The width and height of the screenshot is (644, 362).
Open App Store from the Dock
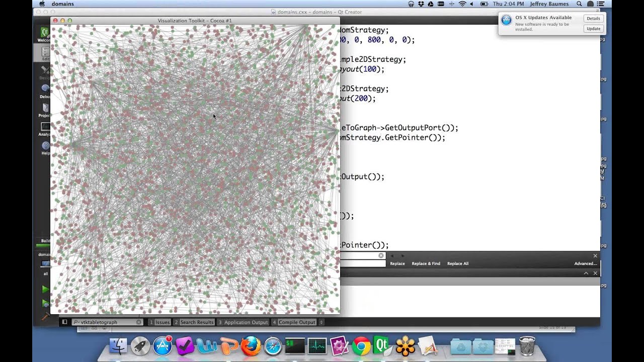pos(163,346)
